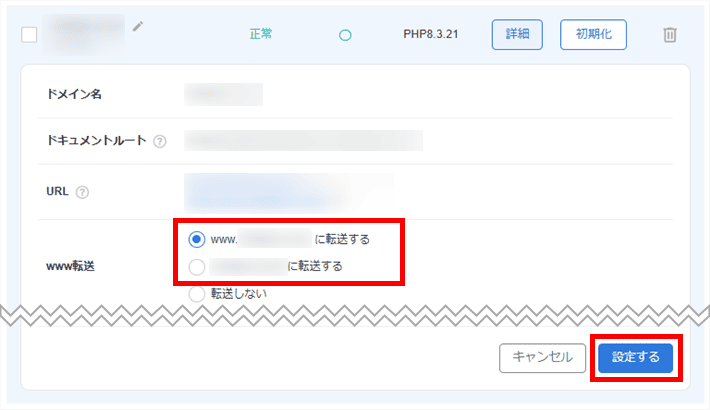Click the trash delete icon
Viewport: 710px width, 410px height.
[x=669, y=35]
